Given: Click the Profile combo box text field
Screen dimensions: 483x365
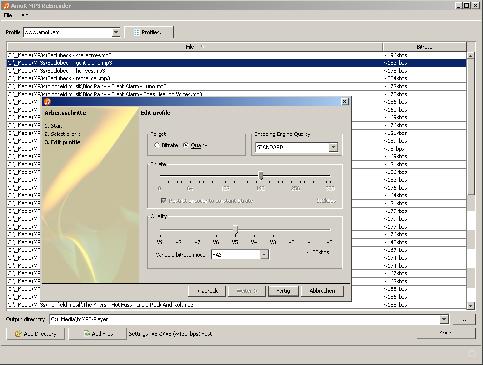Looking at the screenshot, I should pos(67,32).
